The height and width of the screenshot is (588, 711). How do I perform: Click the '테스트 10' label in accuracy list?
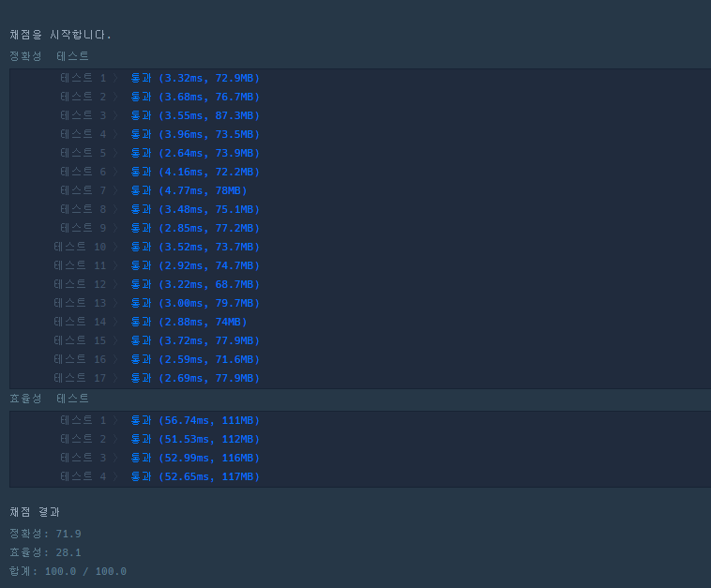point(80,247)
